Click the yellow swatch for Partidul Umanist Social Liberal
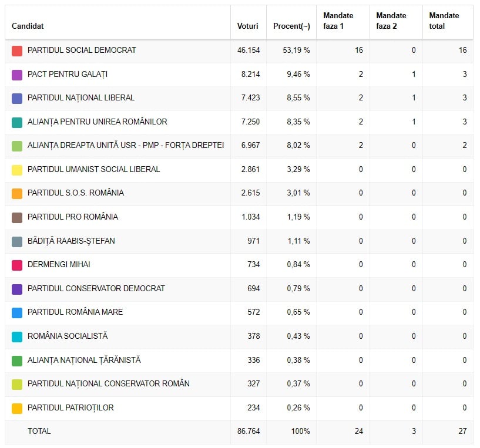This screenshot has width=480, height=448. [17, 170]
